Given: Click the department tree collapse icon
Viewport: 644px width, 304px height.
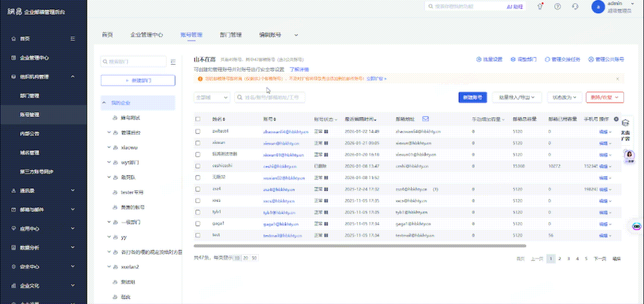Looking at the screenshot, I should (x=173, y=62).
